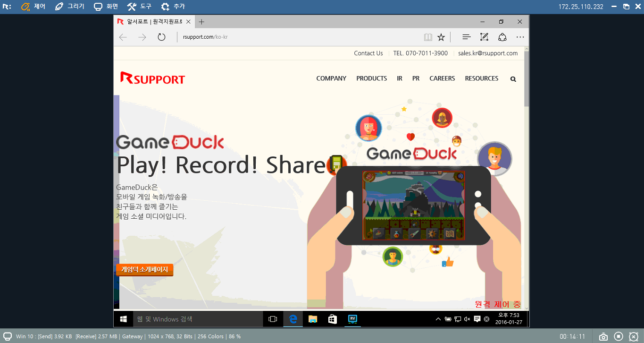Click the 웹 및 Windows 검색 search box
Screen dimensions: 644x343
(198, 319)
